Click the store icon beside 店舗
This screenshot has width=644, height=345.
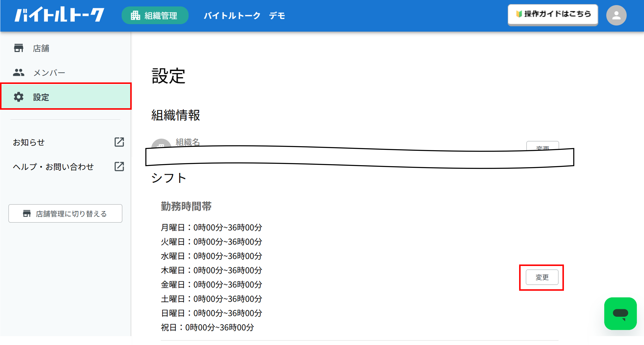[19, 48]
